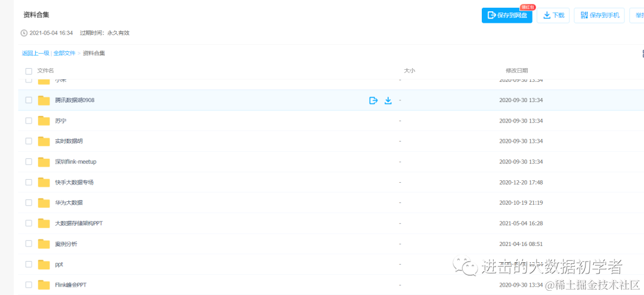This screenshot has width=644, height=295.
Task: Click the 保存到网盘 button
Action: (x=507, y=15)
